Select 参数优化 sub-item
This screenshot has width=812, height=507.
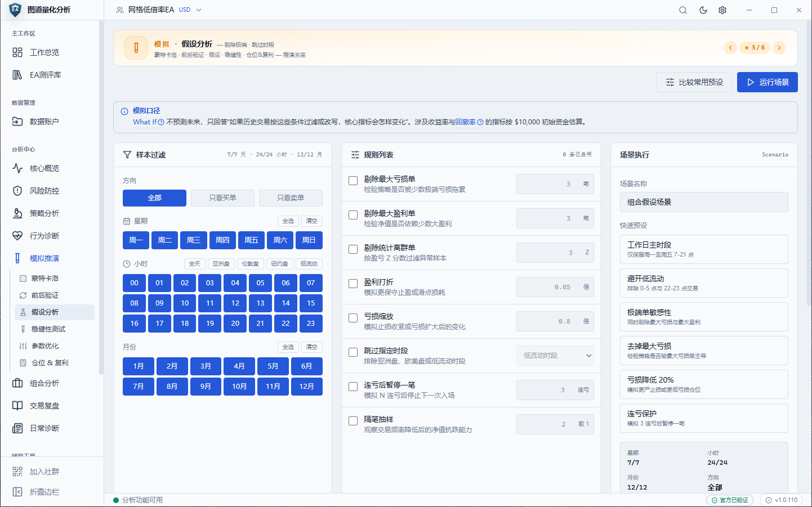pos(55,346)
